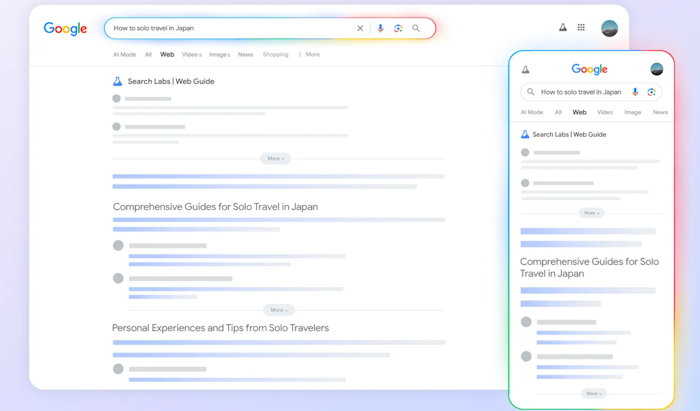Click desktop 'Search Labs | Web Guide' label
Viewport: 700px width, 411px height.
[171, 81]
